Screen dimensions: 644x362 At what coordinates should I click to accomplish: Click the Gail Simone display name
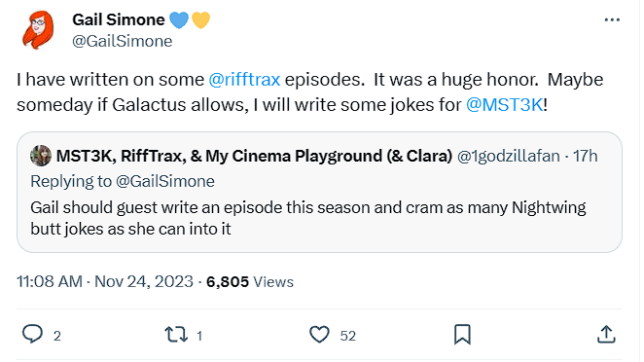pyautogui.click(x=119, y=19)
